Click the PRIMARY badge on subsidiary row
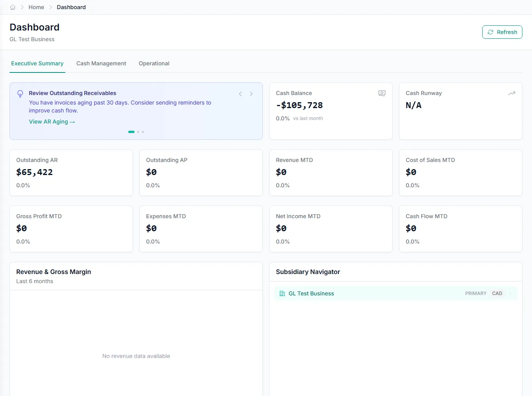This screenshot has width=532, height=396. click(476, 293)
